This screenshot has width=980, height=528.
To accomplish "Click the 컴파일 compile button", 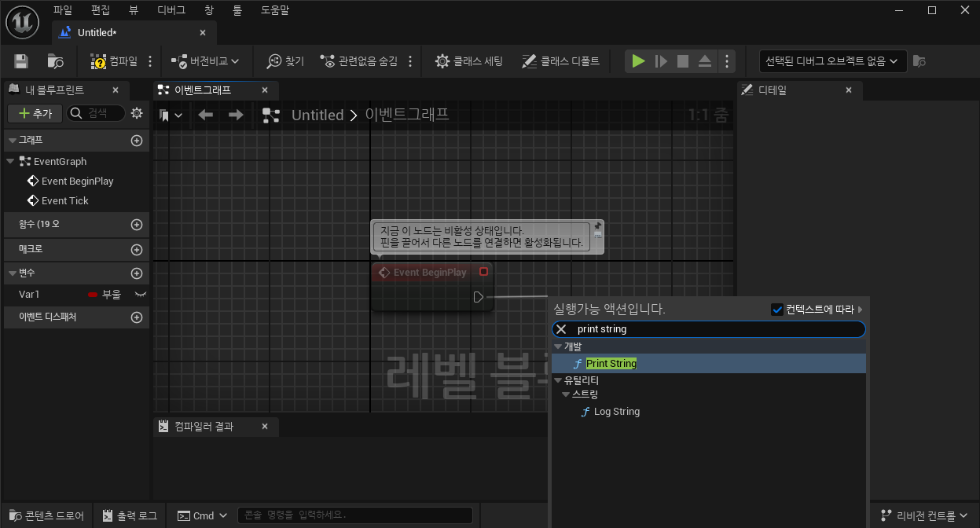I will [114, 61].
